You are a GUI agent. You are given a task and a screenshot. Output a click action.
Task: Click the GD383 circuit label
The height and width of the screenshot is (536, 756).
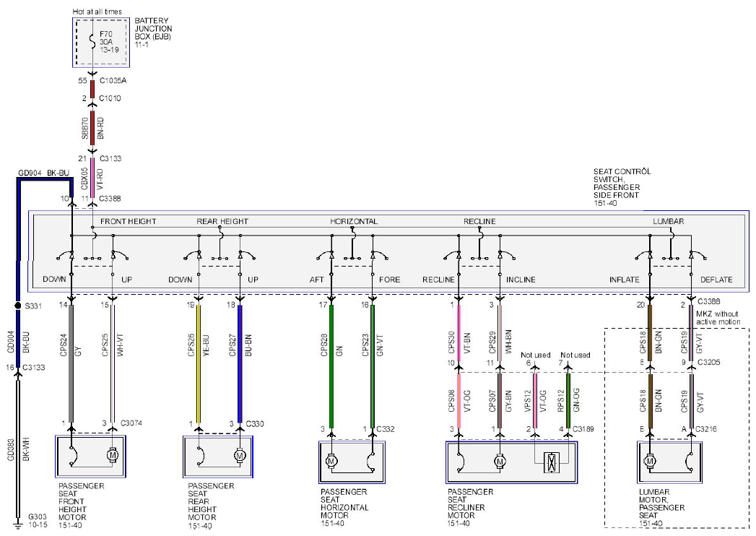pyautogui.click(x=11, y=449)
